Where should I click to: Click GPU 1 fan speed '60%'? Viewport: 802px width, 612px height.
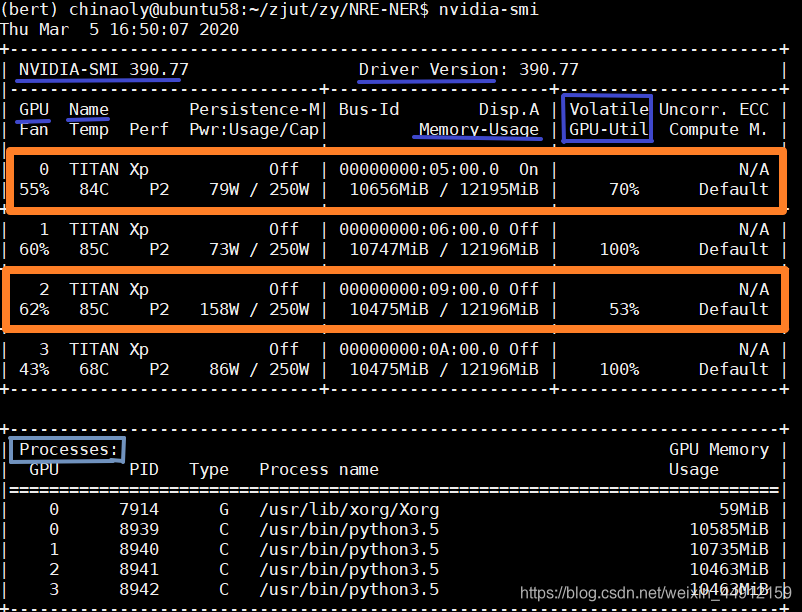(x=34, y=249)
